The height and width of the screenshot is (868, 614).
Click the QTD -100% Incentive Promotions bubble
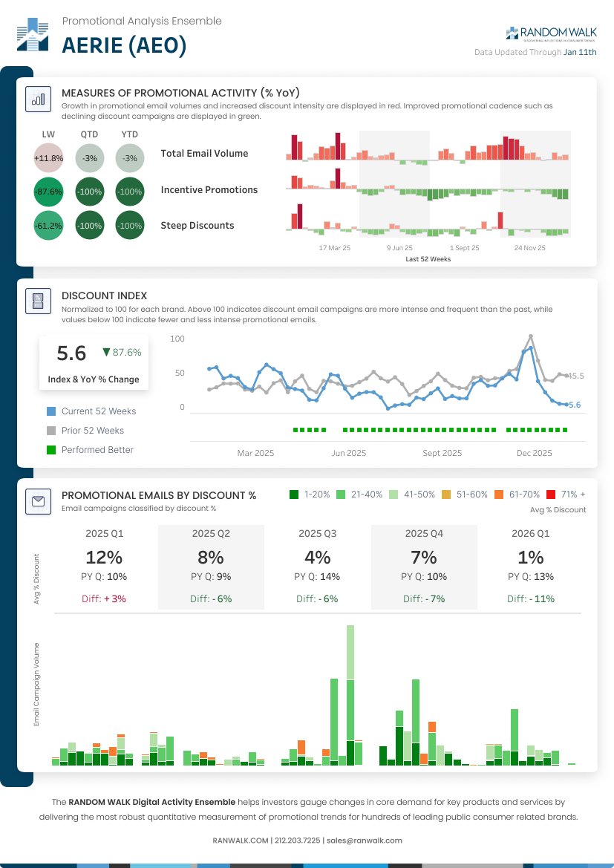click(x=90, y=192)
